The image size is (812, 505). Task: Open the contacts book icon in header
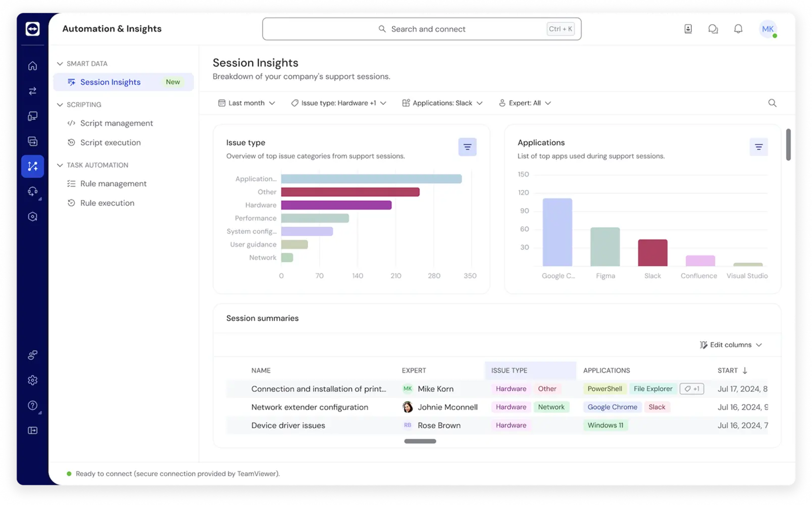click(688, 29)
